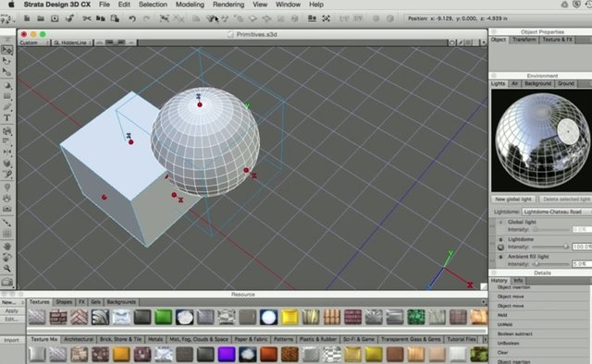The height and width of the screenshot is (364, 592).
Task: Click the Undo arrow in toolbar
Action: point(132,18)
